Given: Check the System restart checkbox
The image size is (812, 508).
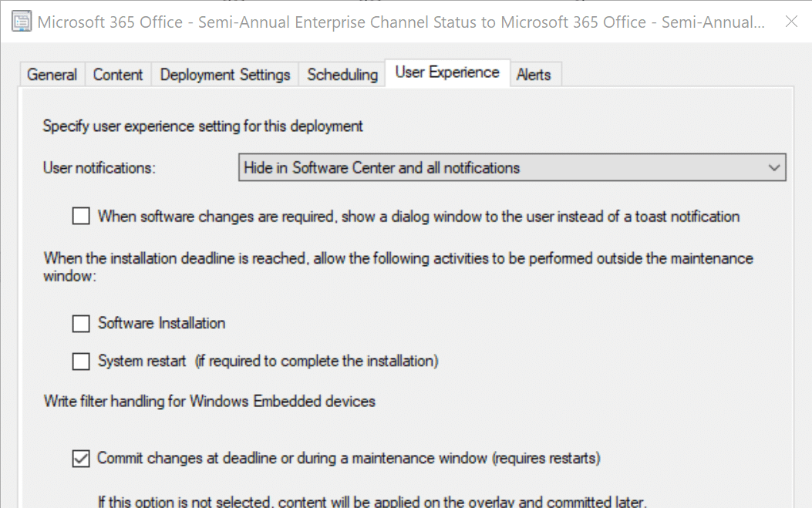Looking at the screenshot, I should (x=81, y=361).
